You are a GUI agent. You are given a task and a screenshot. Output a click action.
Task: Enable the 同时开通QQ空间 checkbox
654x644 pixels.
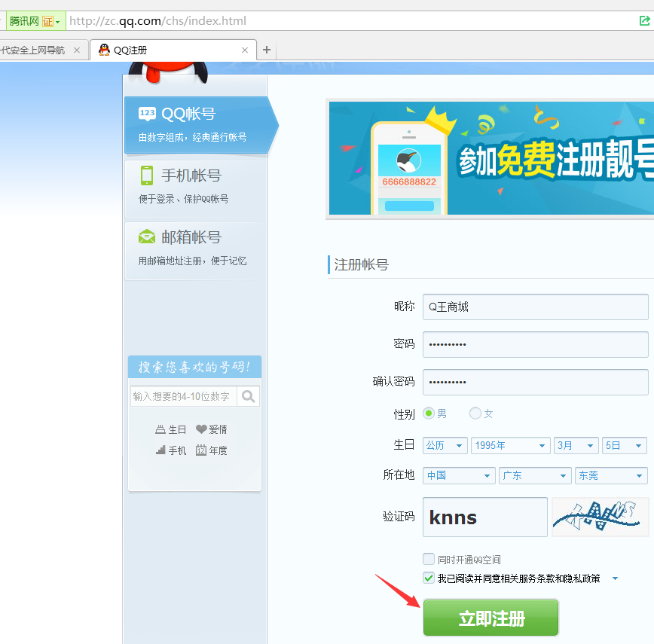point(429,559)
